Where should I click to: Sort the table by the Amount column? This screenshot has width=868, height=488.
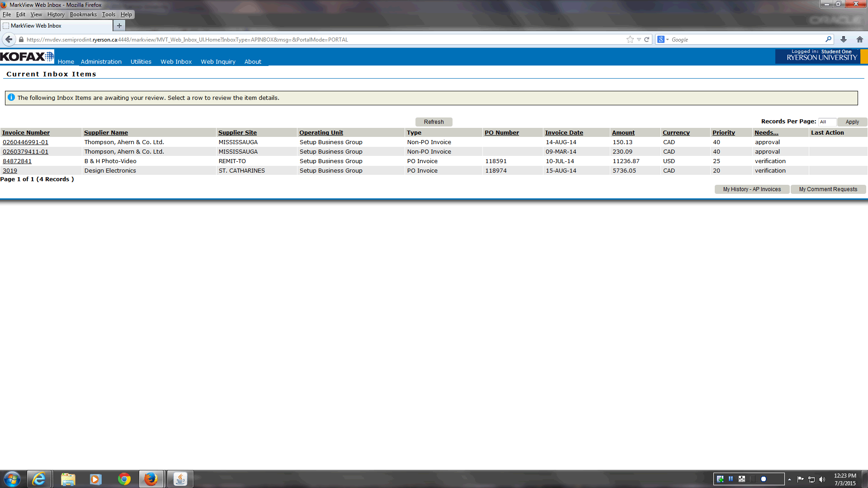(x=623, y=132)
